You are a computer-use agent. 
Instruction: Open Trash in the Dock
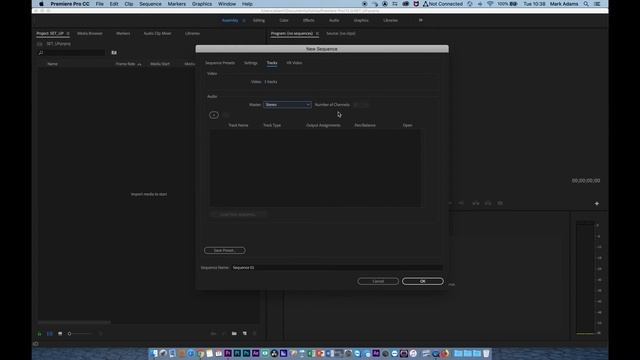point(486,353)
